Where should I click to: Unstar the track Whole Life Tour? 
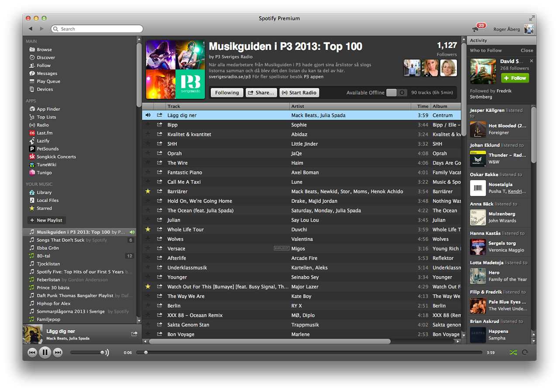click(148, 230)
